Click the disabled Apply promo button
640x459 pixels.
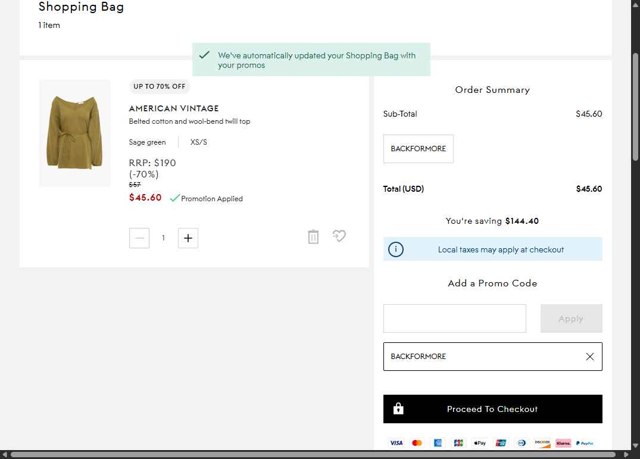571,318
